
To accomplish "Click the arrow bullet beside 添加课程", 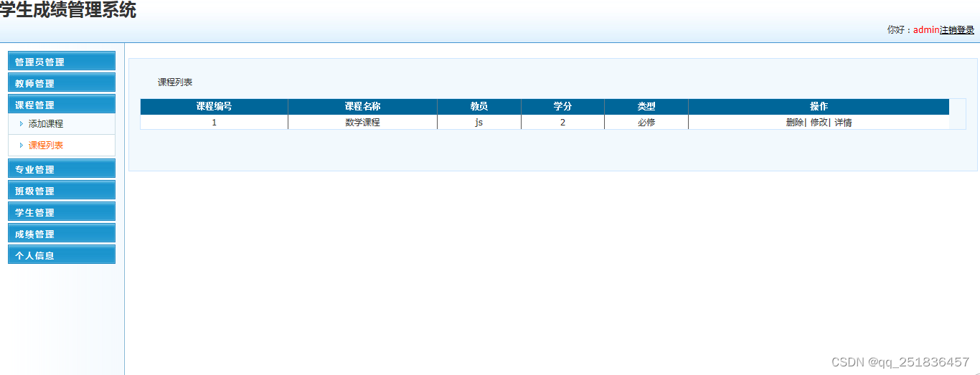I will point(22,124).
